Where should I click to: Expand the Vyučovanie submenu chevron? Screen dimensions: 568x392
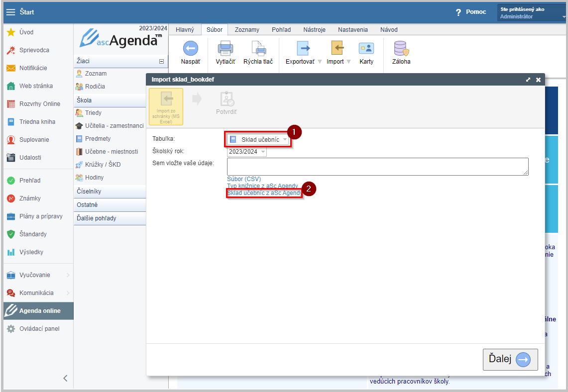point(68,276)
